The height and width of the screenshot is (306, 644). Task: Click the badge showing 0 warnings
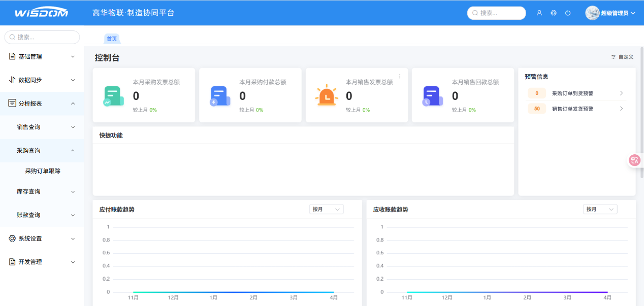point(537,93)
